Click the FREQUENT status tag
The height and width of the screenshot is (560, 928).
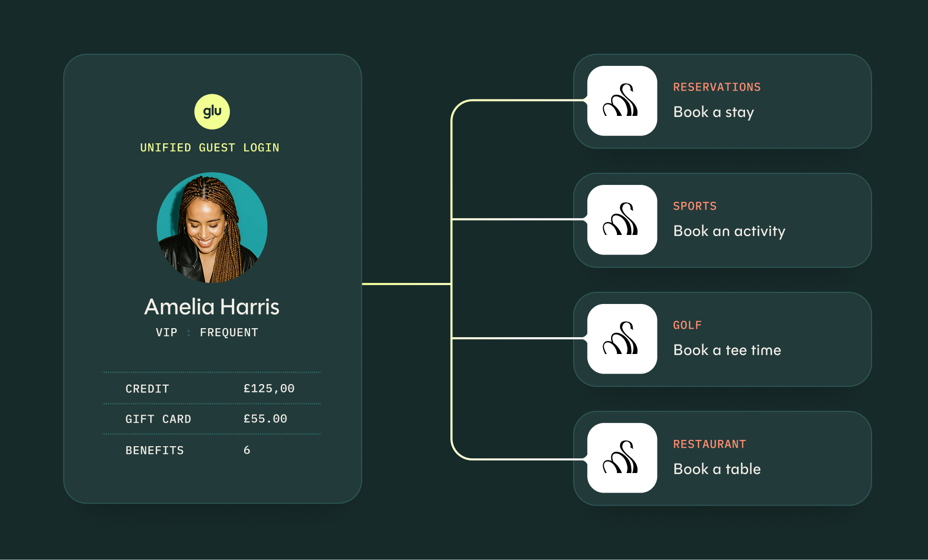click(x=229, y=333)
